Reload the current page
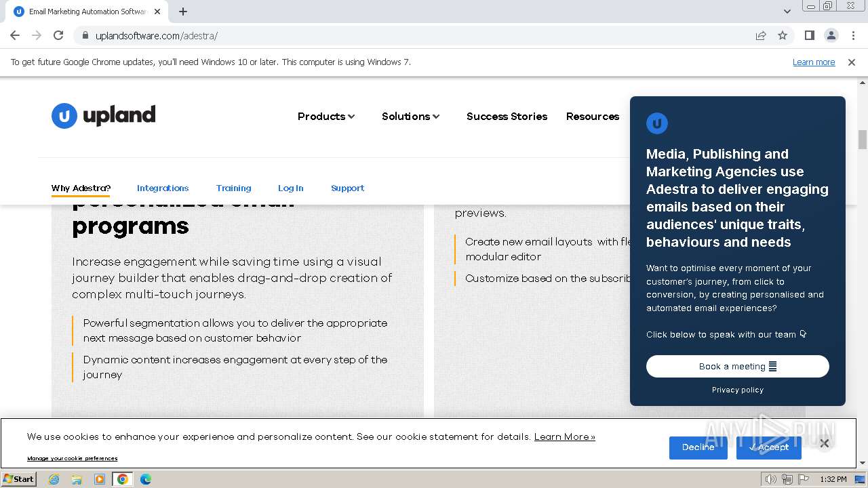The image size is (868, 488). tap(58, 35)
